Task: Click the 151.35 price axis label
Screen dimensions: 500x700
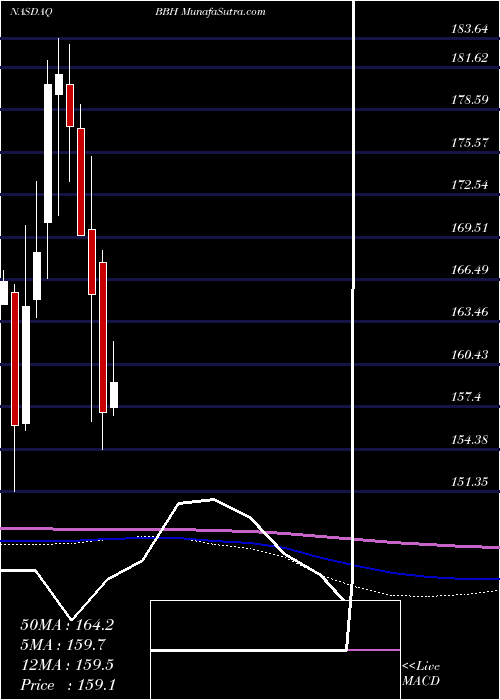Action: pos(471,482)
